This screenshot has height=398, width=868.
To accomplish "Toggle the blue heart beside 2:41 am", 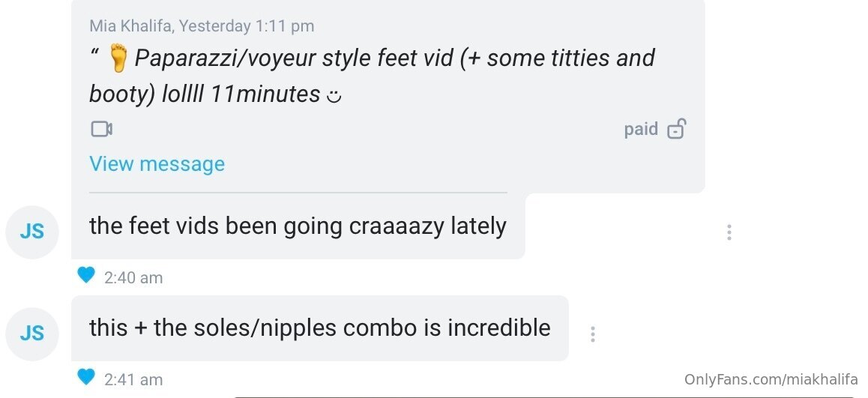I will [86, 377].
